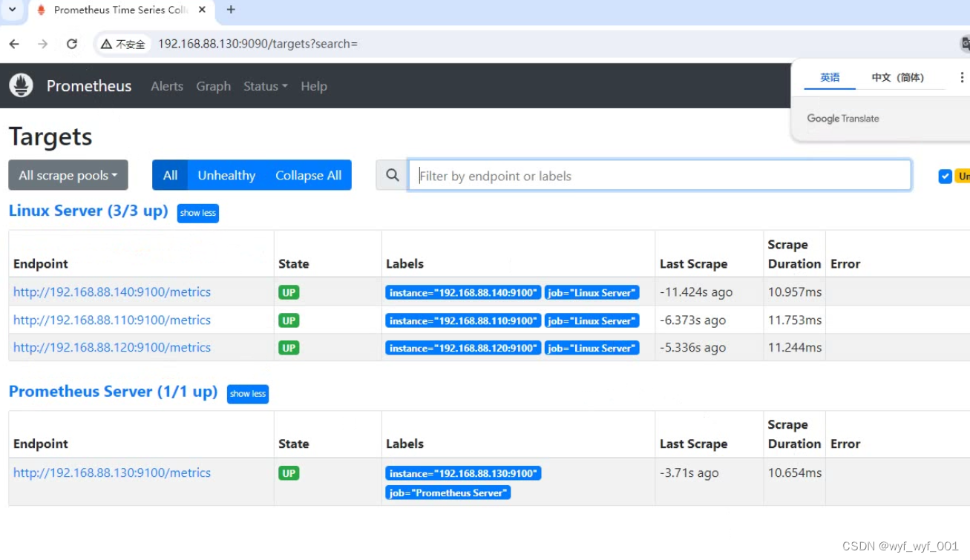Click the Prometheus brand name link

click(x=89, y=86)
